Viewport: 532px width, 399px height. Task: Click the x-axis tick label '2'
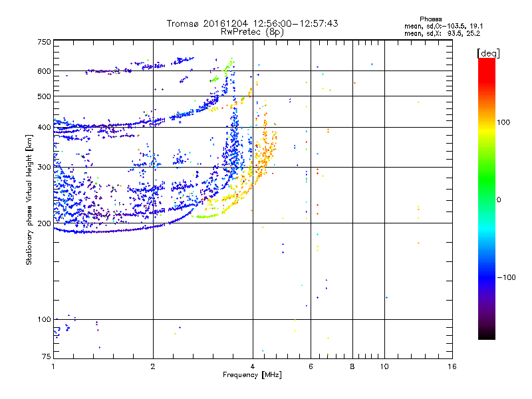click(x=153, y=366)
